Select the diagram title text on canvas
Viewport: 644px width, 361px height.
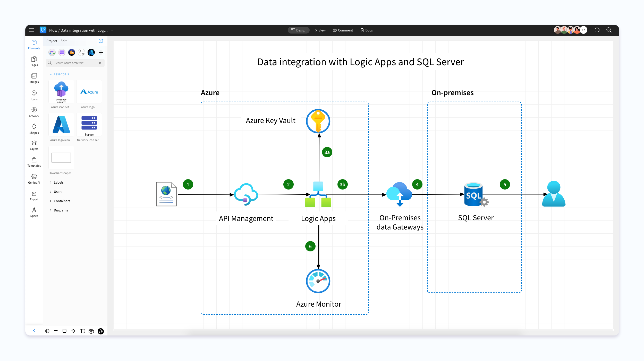coord(361,62)
